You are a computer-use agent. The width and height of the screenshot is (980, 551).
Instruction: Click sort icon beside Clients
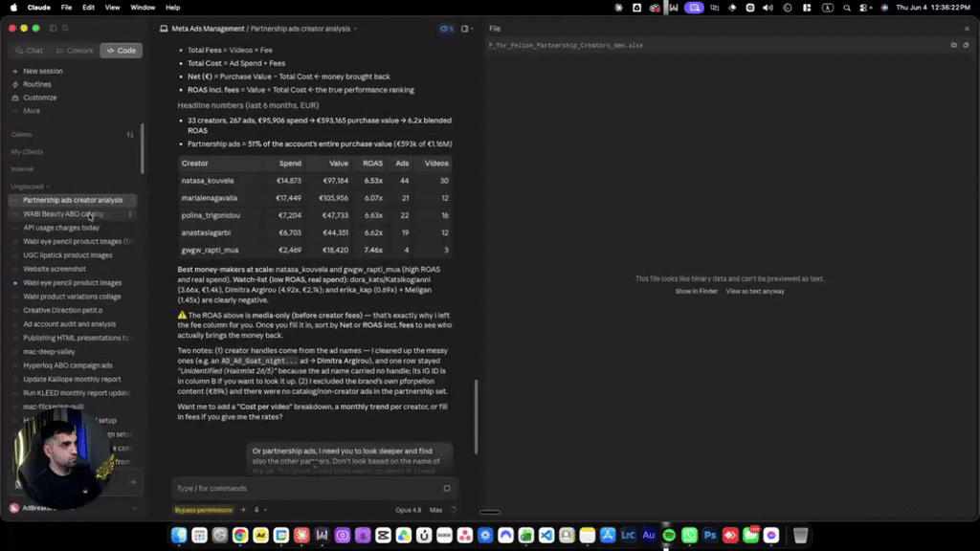click(x=130, y=134)
